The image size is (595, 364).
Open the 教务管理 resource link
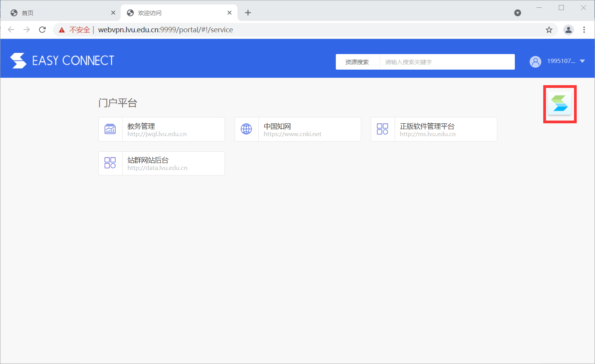pyautogui.click(x=161, y=129)
